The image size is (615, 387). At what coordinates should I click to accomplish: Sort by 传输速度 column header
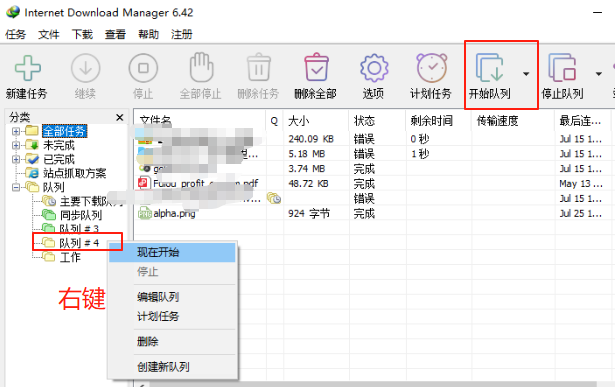click(513, 120)
